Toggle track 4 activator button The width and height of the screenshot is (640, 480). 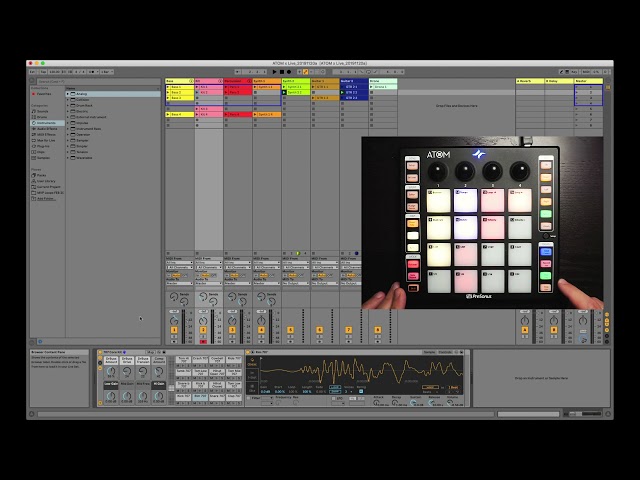(261, 330)
